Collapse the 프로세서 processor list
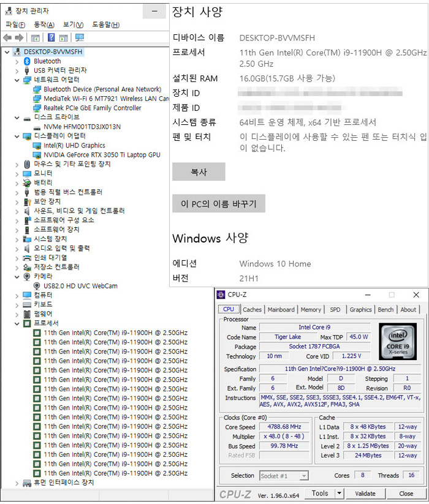The width and height of the screenshot is (429, 504). click(x=16, y=323)
